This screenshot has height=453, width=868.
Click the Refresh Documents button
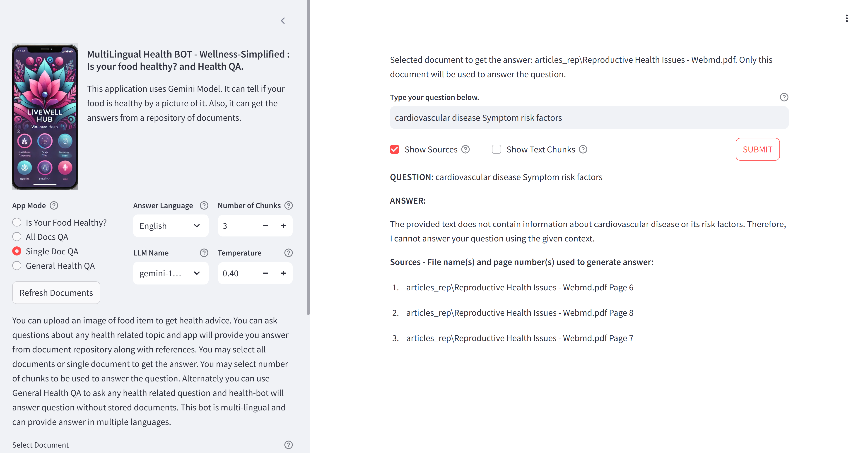pyautogui.click(x=56, y=293)
